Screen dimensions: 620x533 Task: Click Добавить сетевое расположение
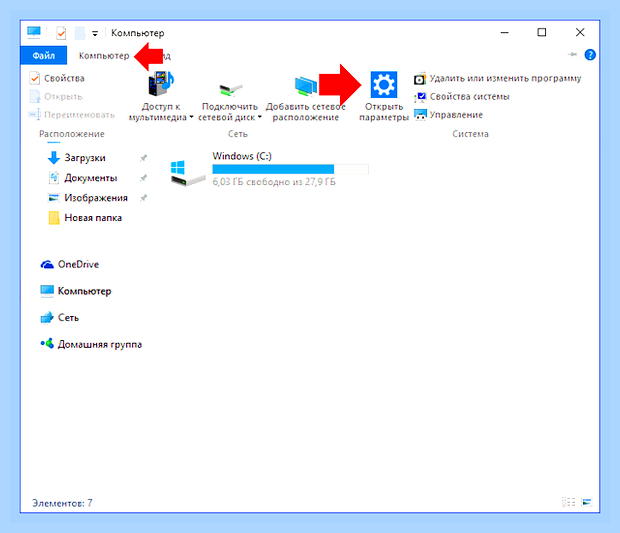point(305,99)
